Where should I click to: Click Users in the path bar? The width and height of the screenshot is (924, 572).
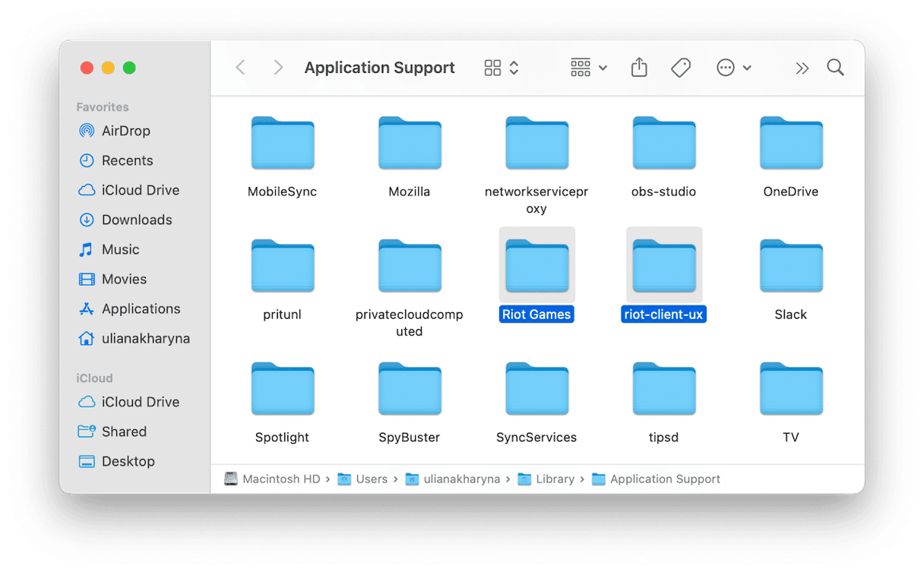tap(363, 479)
